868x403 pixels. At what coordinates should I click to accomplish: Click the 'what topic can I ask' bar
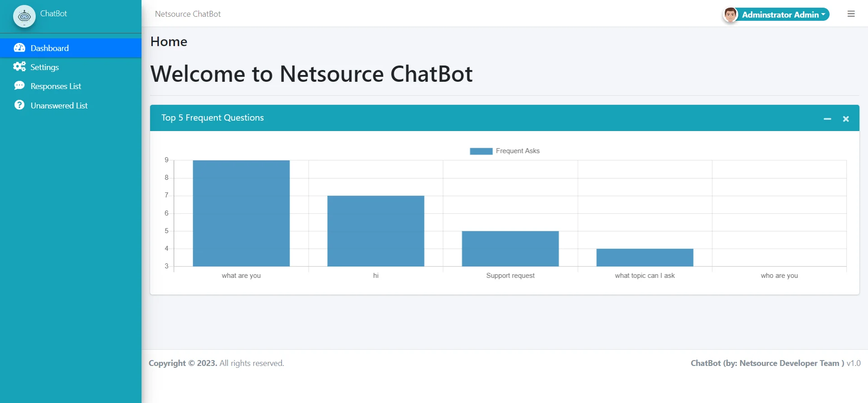point(645,258)
